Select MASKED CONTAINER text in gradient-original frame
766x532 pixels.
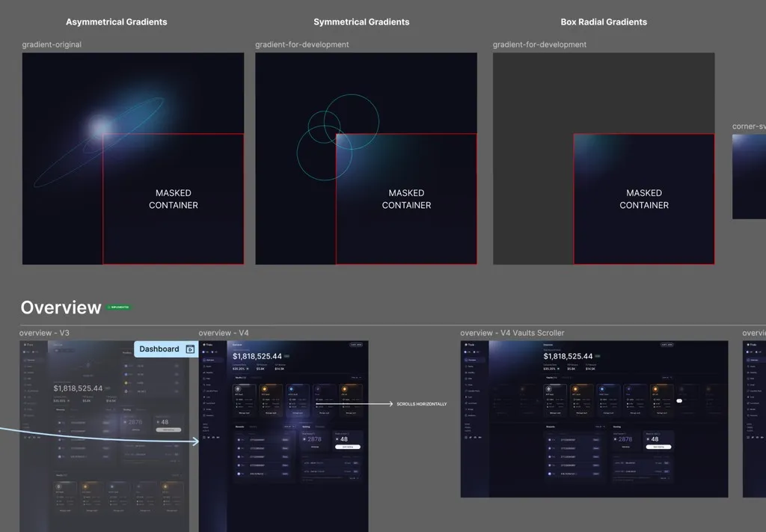click(174, 199)
